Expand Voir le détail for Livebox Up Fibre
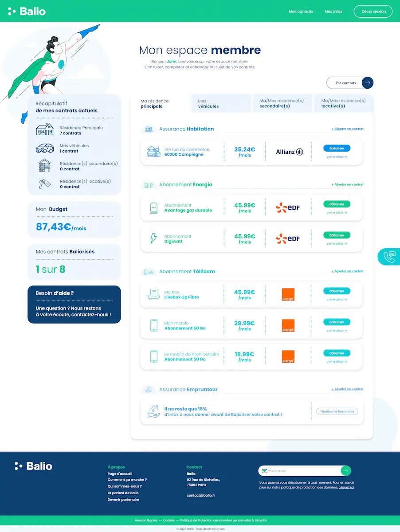The height and width of the screenshot is (532, 400). (x=337, y=300)
